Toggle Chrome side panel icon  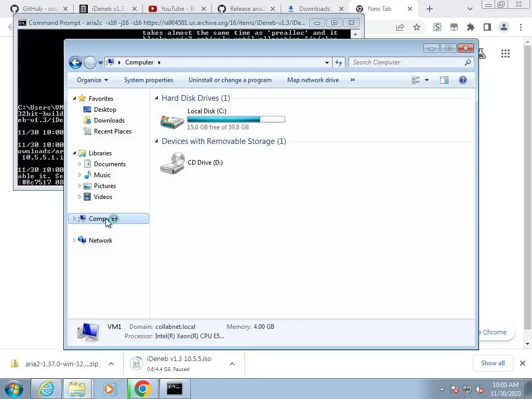pyautogui.click(x=487, y=27)
